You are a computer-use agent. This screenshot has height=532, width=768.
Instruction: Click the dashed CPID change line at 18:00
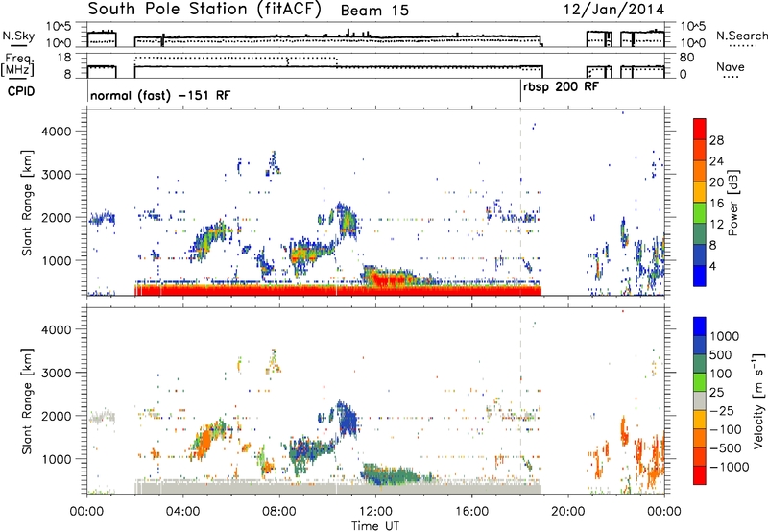(520, 203)
